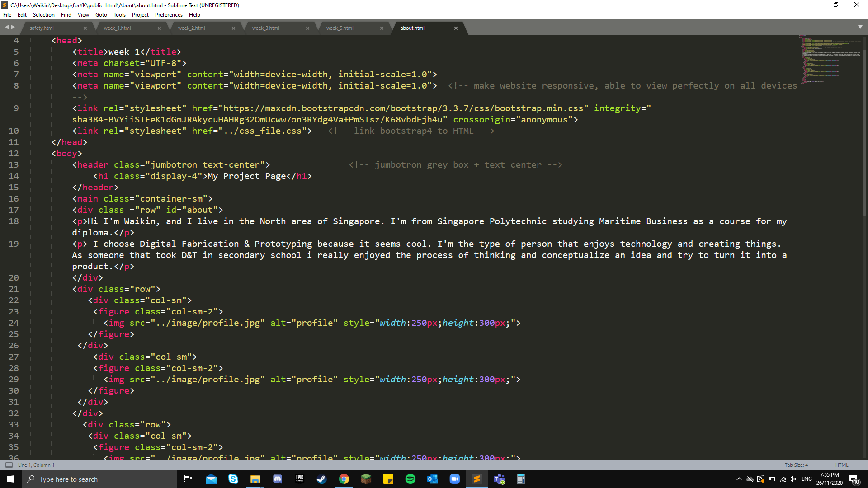Open Spotify from the taskbar

(x=410, y=479)
